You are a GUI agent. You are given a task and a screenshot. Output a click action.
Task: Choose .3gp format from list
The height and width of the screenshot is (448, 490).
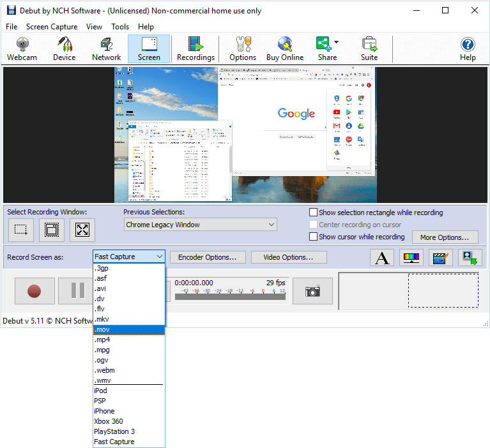point(129,268)
